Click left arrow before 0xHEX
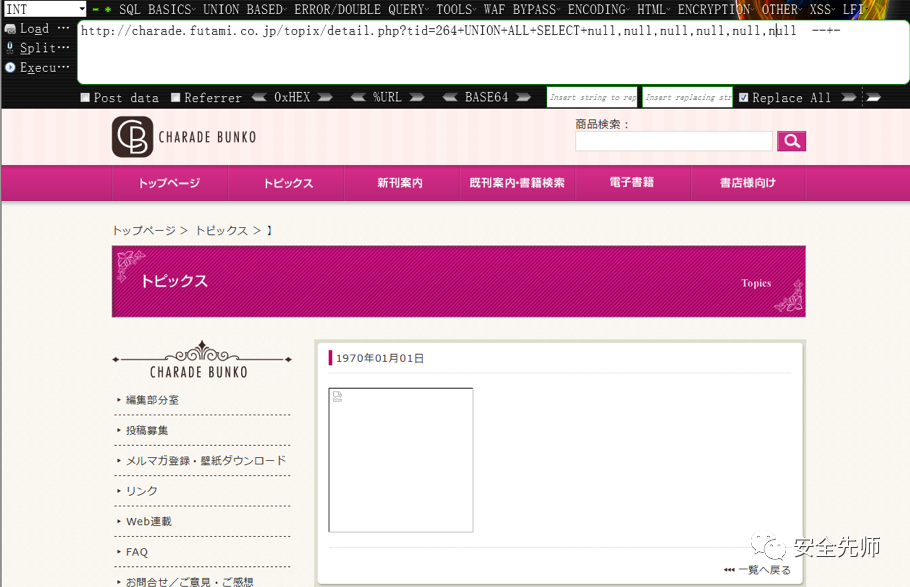This screenshot has height=587, width=910. (259, 98)
